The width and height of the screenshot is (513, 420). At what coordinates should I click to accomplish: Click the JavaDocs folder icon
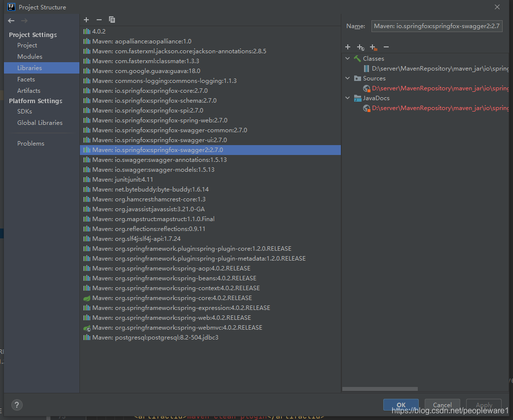click(358, 98)
